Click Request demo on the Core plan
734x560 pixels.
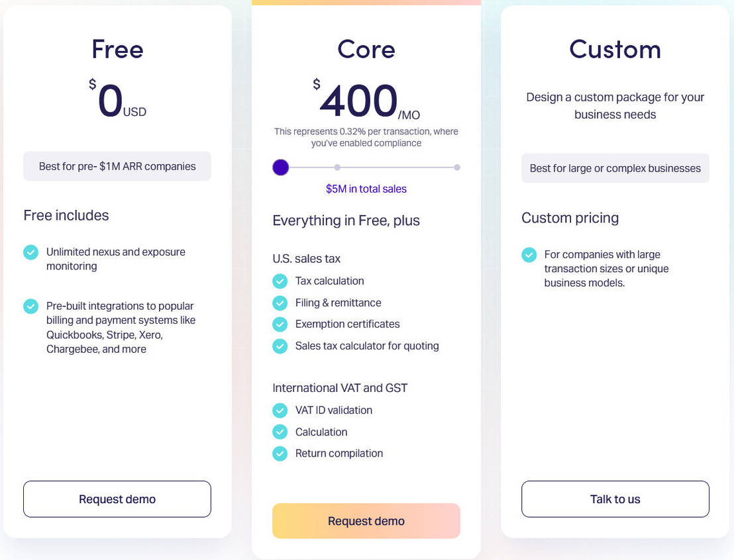pos(366,521)
